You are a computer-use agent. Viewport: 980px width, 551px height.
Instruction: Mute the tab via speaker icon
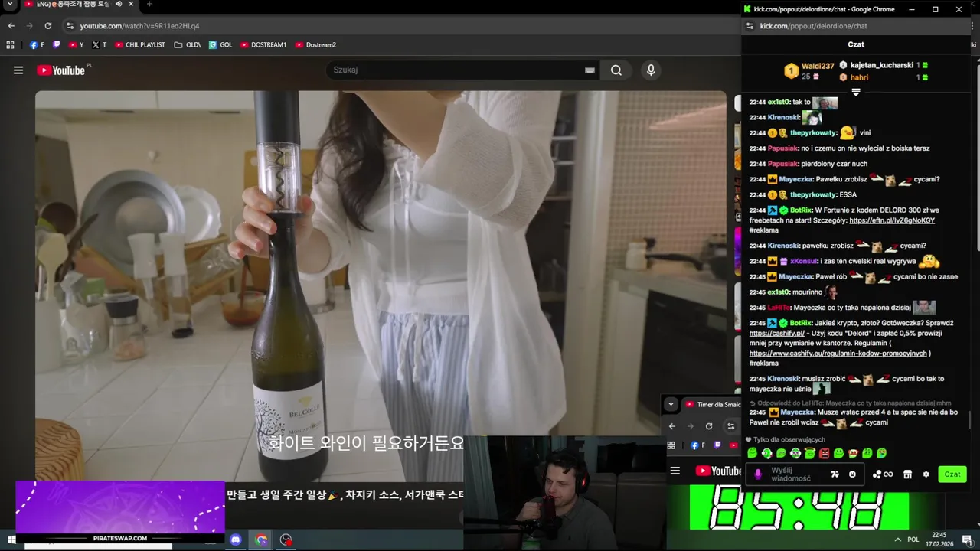118,5
